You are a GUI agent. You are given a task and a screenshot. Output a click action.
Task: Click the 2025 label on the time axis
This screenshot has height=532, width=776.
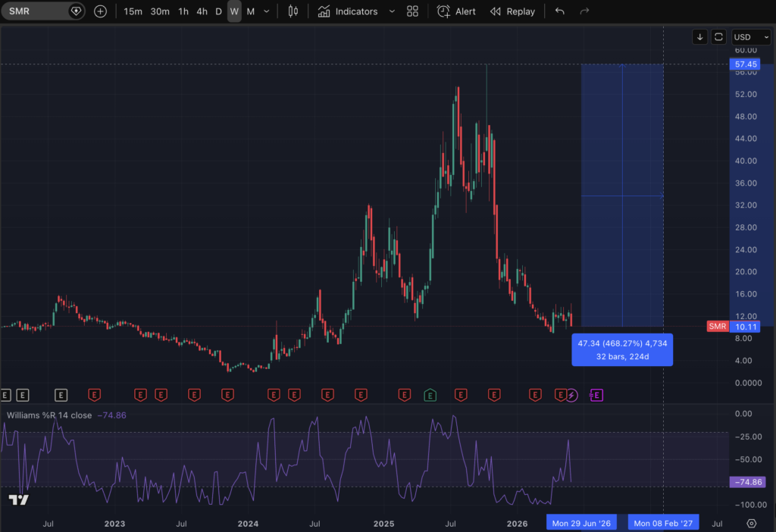point(383,524)
